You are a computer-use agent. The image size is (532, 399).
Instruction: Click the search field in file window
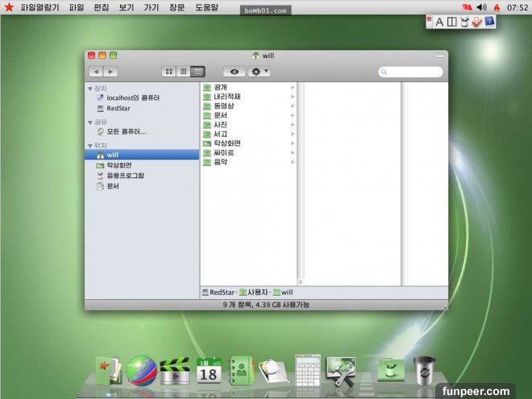(x=413, y=72)
